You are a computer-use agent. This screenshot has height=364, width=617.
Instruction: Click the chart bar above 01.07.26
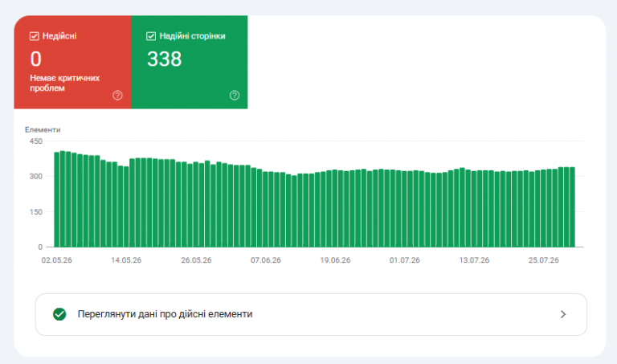pos(405,209)
